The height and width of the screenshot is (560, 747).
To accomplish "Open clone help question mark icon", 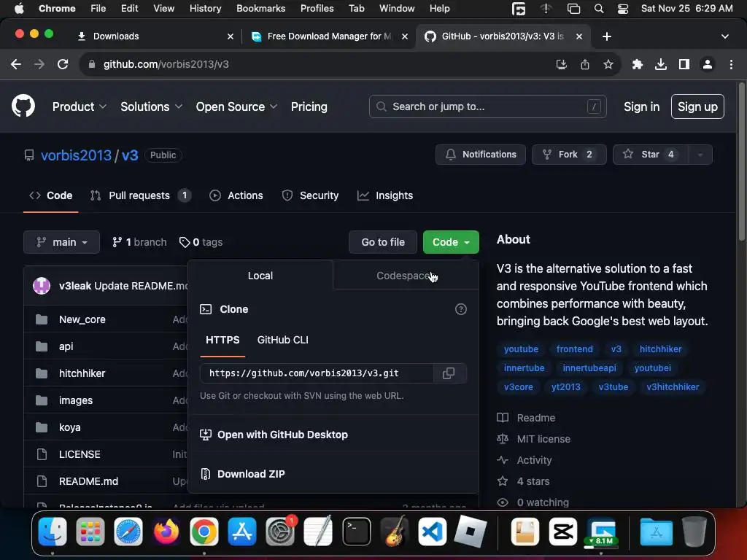I will [x=461, y=309].
